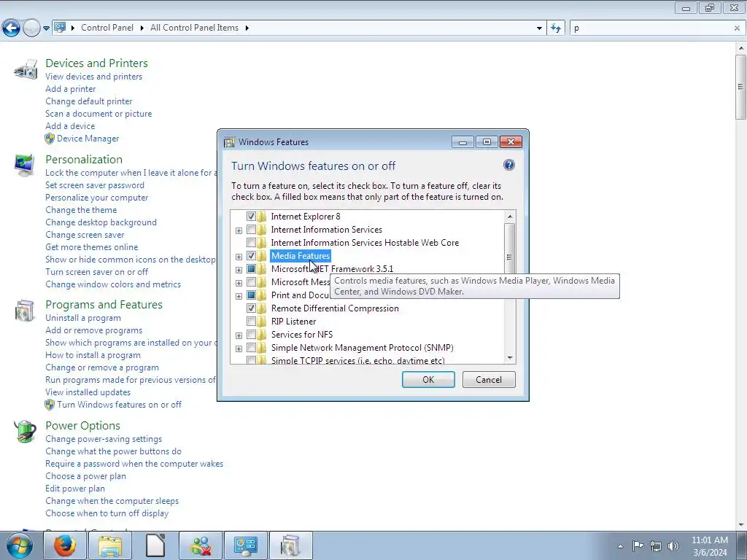Click the Change desktop background link
Image resolution: width=747 pixels, height=560 pixels.
click(x=101, y=222)
